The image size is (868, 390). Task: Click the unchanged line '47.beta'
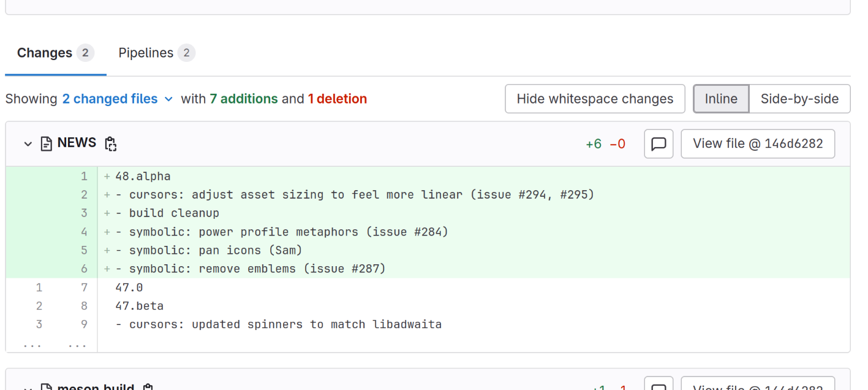tap(139, 306)
